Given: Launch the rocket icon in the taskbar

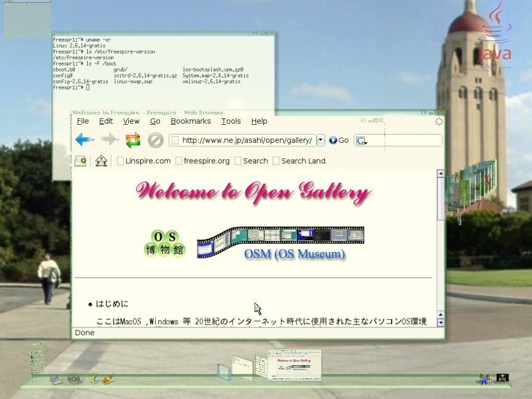Looking at the screenshot, I should 108,378.
